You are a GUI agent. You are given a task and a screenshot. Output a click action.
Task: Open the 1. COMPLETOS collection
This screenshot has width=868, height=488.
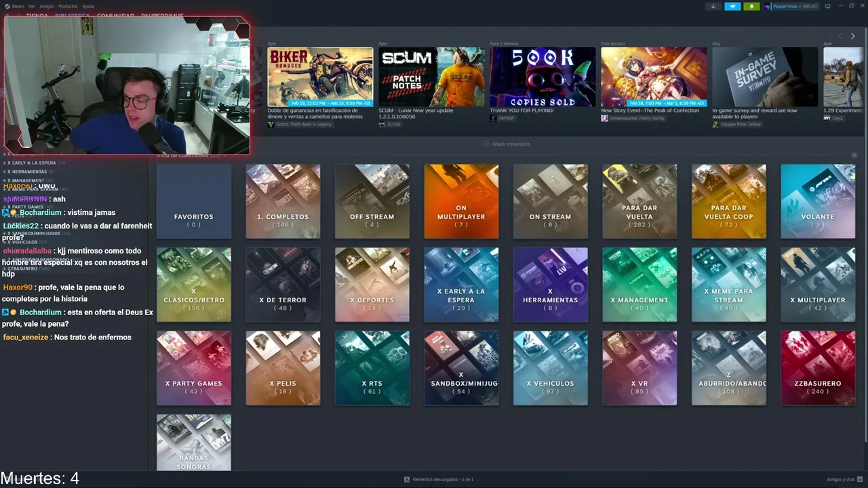click(283, 201)
